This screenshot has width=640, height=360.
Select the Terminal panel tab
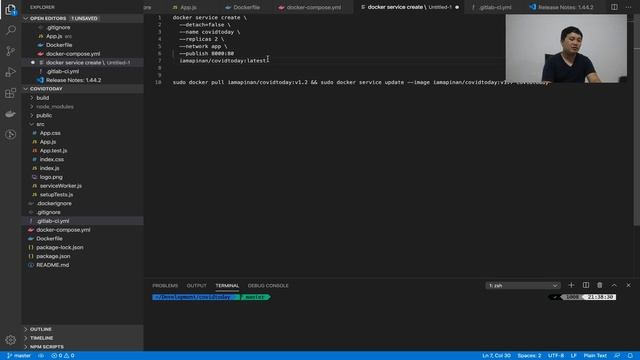[227, 286]
